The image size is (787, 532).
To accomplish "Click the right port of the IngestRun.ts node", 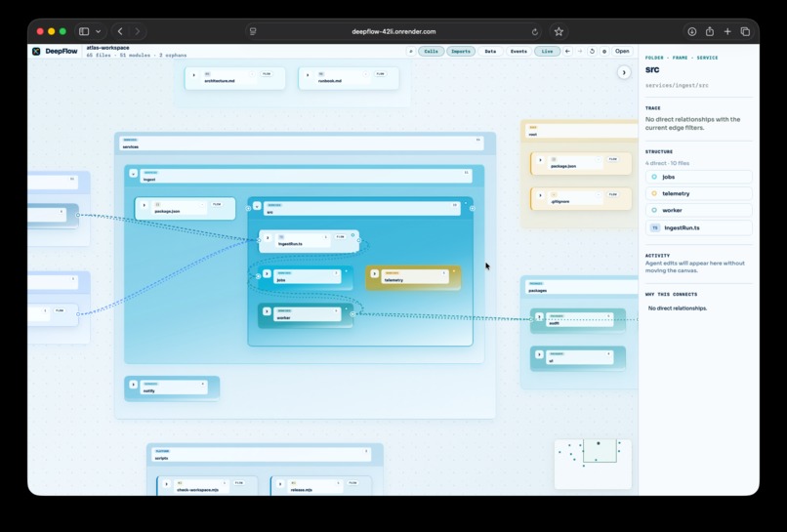I will [x=359, y=240].
